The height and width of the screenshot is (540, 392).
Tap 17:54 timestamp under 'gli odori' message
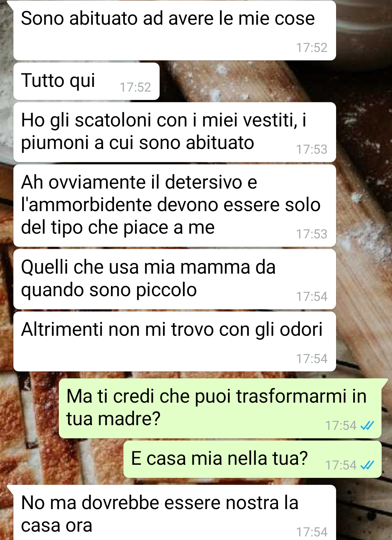point(312,359)
